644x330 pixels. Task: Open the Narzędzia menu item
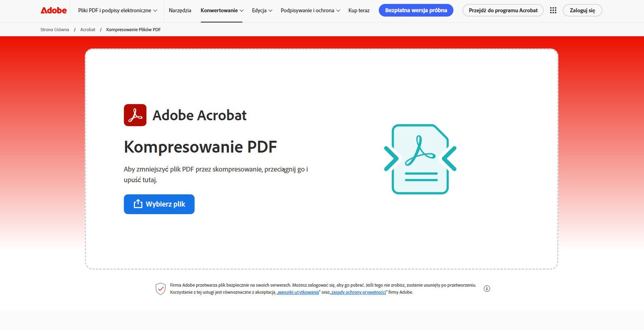tap(180, 11)
